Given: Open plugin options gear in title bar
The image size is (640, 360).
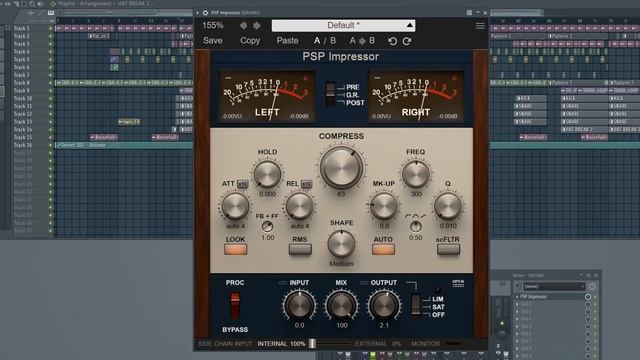Looking at the screenshot, I should tap(205, 13).
